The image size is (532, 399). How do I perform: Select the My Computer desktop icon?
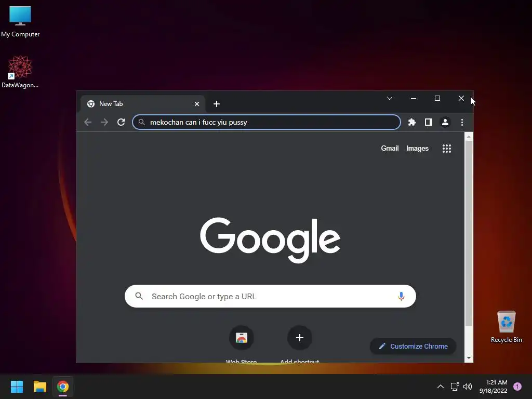[20, 22]
